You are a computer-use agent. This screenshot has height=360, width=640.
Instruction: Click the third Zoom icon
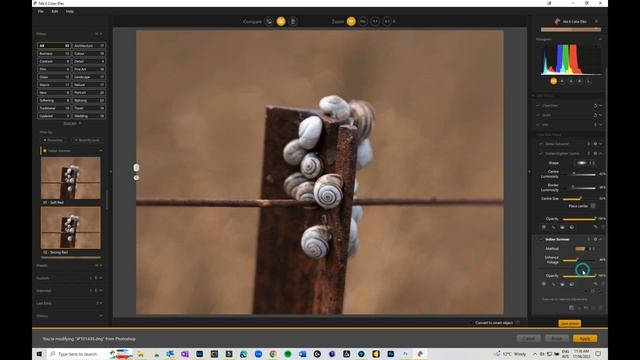[x=375, y=21]
